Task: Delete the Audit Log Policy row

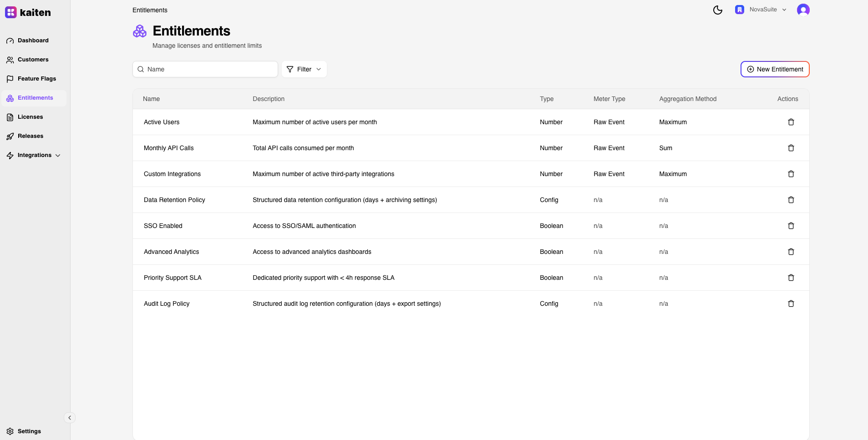Action: [x=791, y=303]
